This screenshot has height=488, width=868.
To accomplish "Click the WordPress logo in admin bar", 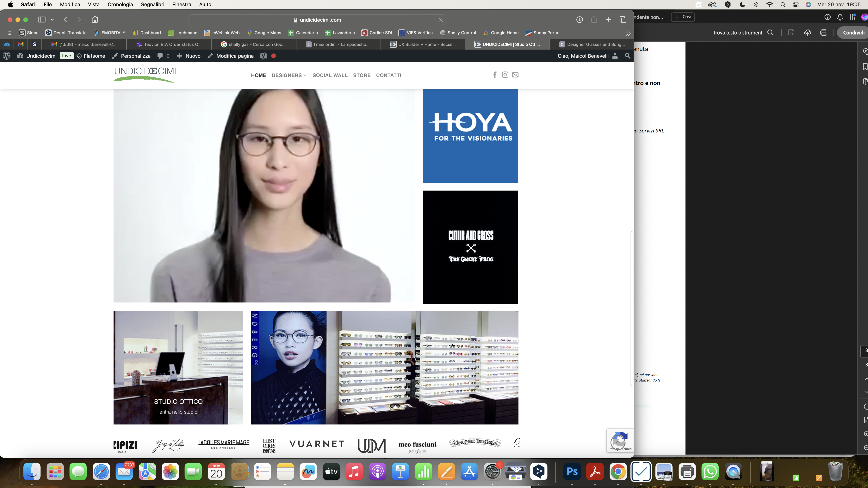I will 6,56.
